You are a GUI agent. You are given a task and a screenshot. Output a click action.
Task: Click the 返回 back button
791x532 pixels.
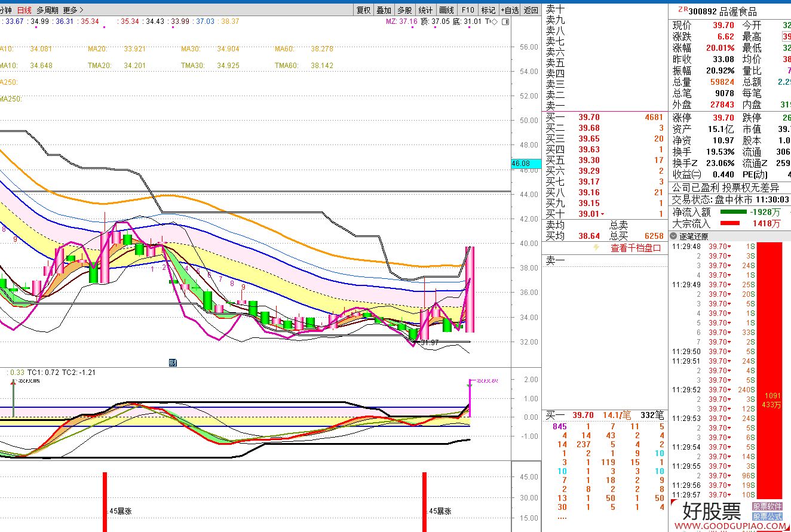pos(531,10)
